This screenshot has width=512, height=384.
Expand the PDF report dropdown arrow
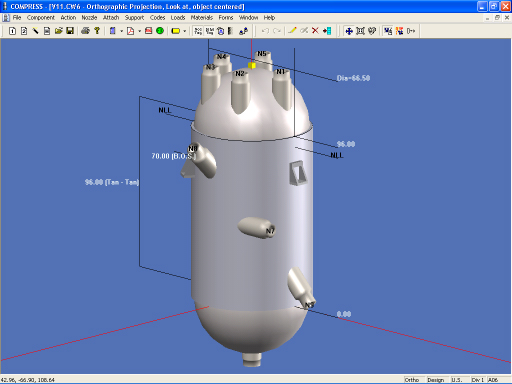tap(139, 31)
